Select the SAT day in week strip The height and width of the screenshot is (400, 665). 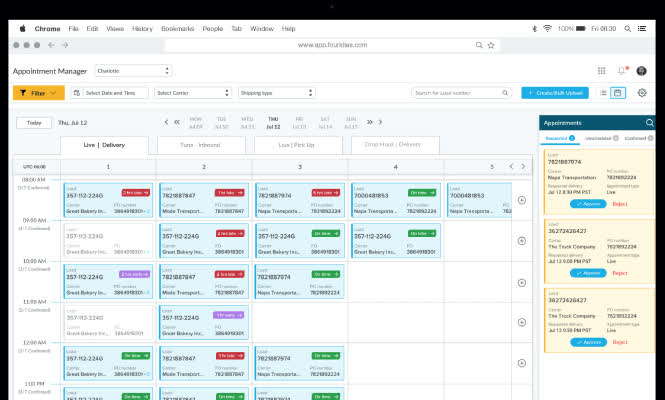point(325,123)
